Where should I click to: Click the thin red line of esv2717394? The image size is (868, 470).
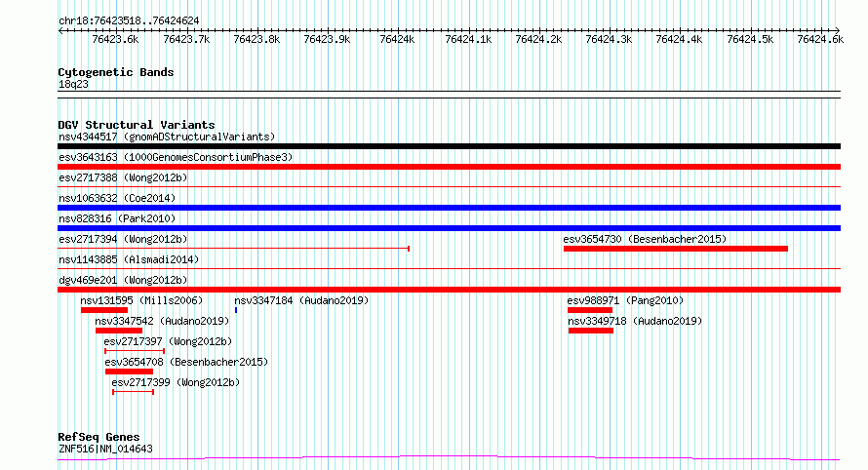(x=234, y=249)
